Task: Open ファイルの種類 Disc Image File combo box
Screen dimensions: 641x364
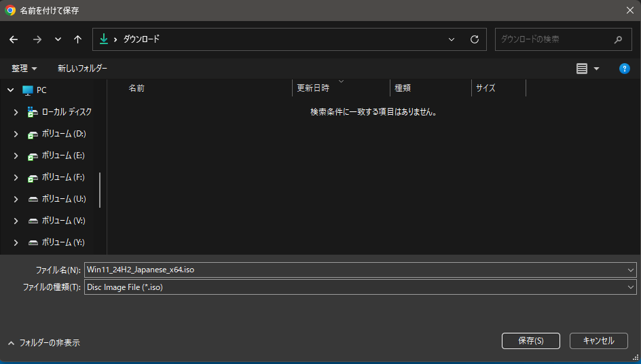Action: pos(360,287)
